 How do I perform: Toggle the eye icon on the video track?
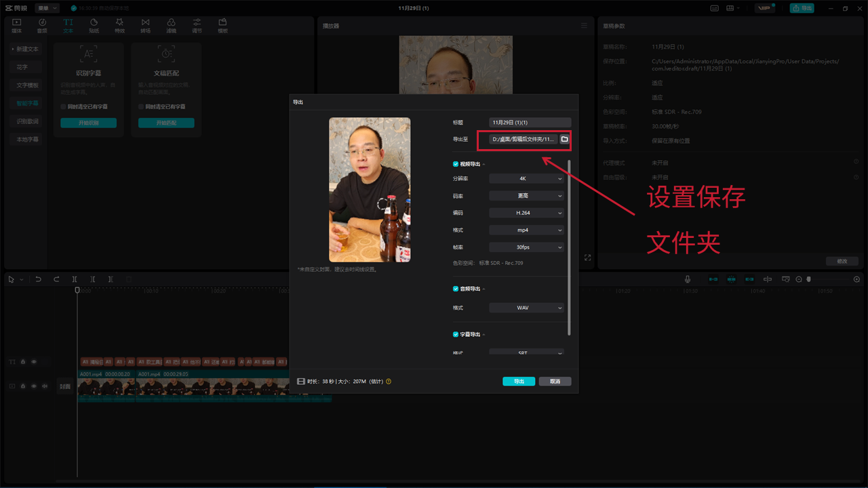pos(34,386)
